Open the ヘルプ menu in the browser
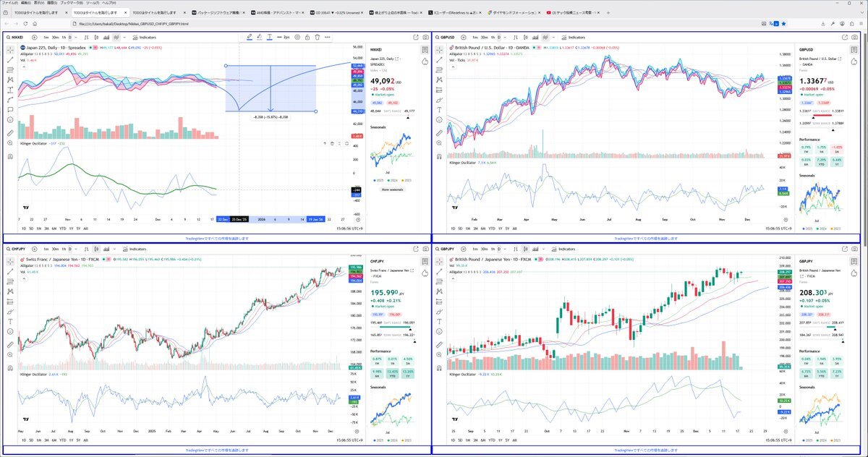 click(109, 3)
